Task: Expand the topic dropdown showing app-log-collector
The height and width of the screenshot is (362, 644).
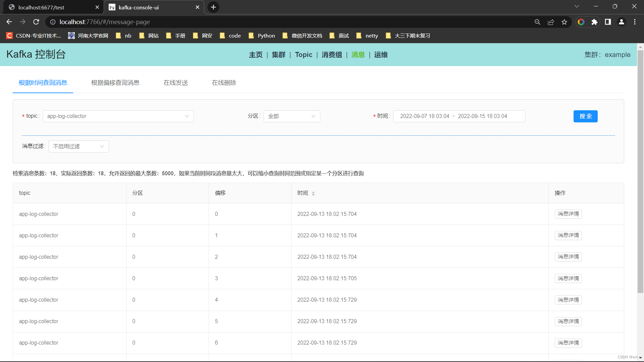Action: pos(118,116)
